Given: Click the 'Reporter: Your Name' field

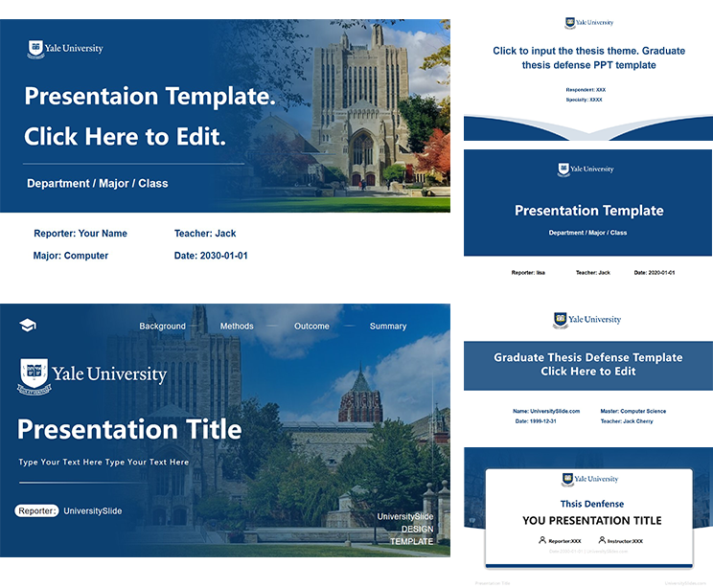Looking at the screenshot, I should click(x=80, y=234).
